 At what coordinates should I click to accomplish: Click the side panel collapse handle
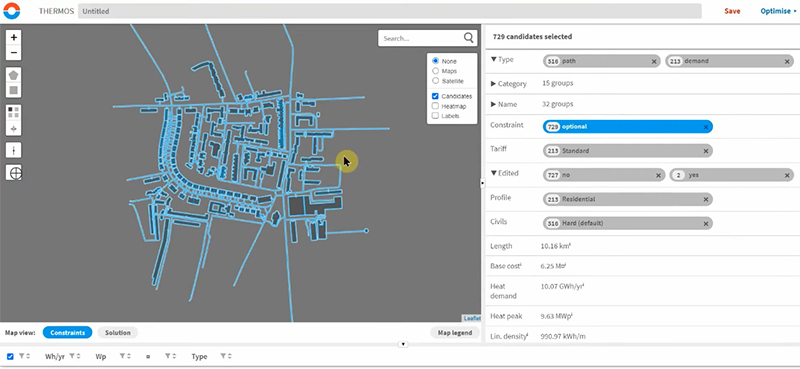click(483, 183)
